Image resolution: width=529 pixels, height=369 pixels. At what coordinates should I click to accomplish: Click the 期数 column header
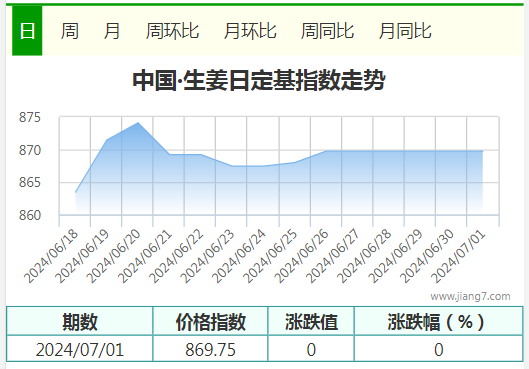[x=80, y=321]
